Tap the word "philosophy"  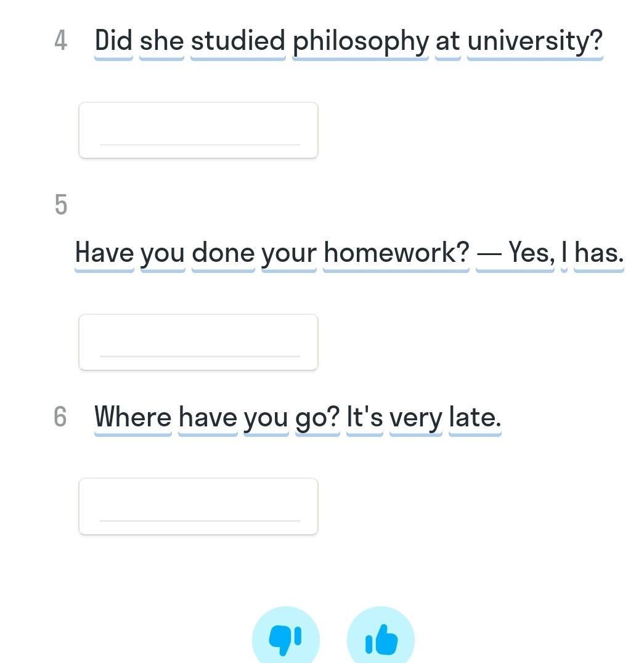pos(361,41)
